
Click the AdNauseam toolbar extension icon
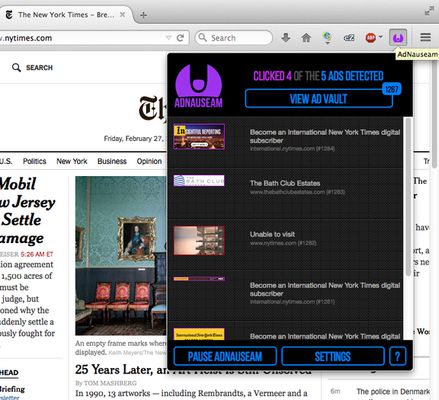(398, 38)
